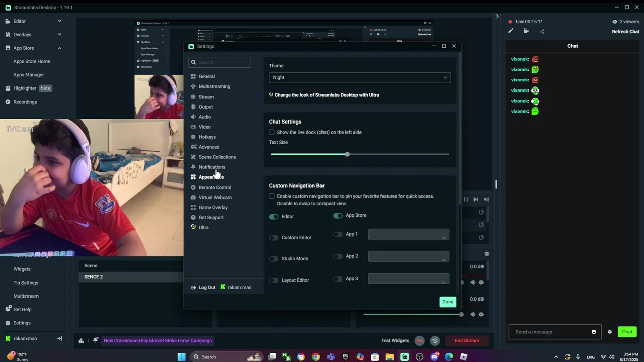Click the settings search field
The height and width of the screenshot is (362, 644).
point(219,62)
